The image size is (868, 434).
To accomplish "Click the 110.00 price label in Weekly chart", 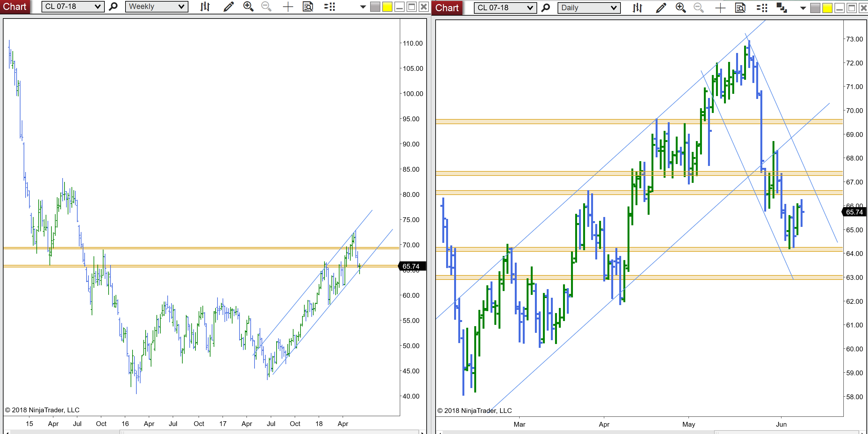I will (413, 43).
